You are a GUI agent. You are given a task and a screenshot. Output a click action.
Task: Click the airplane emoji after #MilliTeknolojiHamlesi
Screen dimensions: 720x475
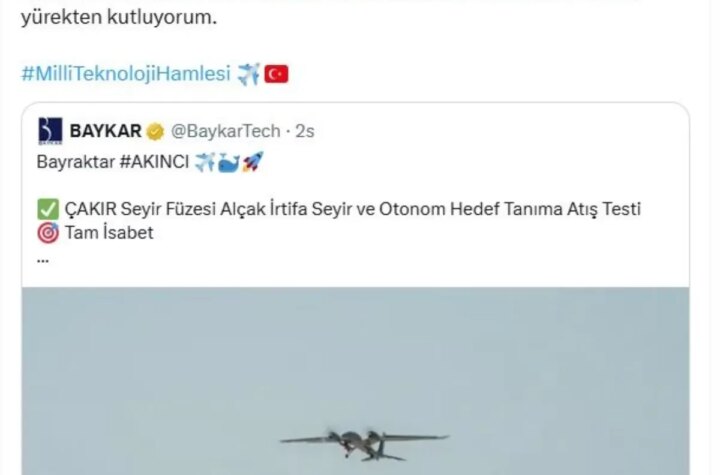(248, 74)
